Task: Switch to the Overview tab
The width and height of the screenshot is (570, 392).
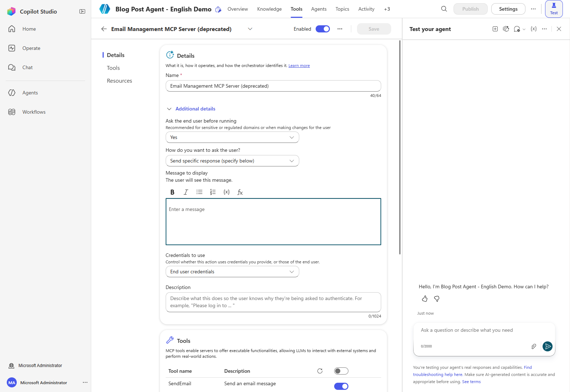Action: [238, 9]
